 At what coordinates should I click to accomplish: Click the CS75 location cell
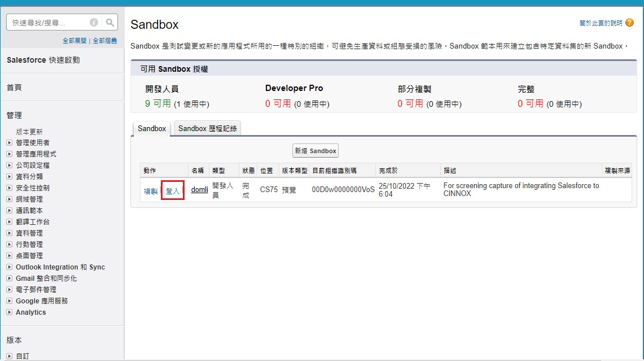click(x=269, y=190)
